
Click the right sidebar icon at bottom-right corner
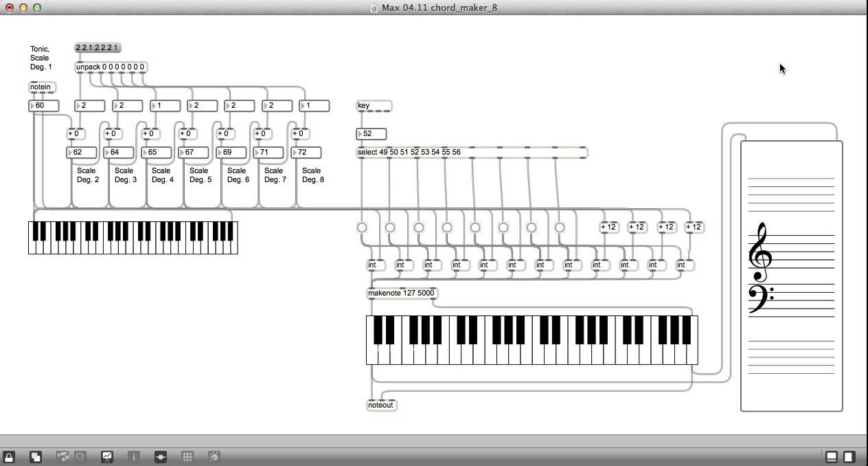click(x=849, y=456)
